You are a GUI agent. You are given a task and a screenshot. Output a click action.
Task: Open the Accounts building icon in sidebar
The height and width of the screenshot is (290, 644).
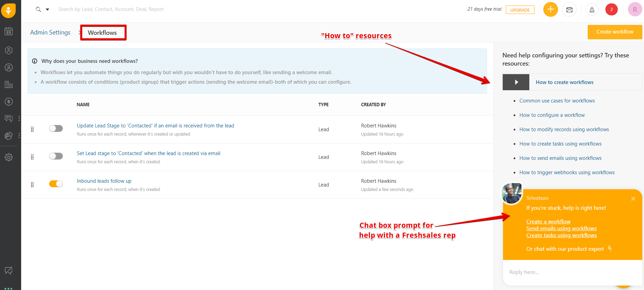(x=9, y=84)
